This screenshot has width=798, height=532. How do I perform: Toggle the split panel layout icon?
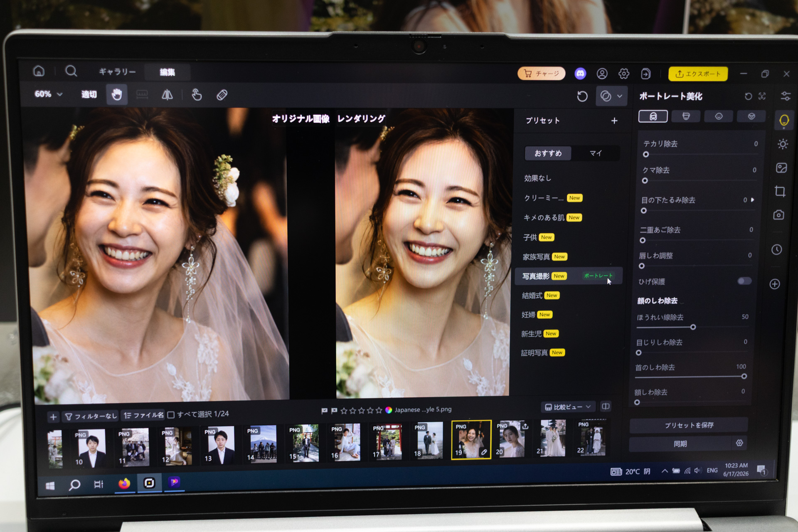606,406
